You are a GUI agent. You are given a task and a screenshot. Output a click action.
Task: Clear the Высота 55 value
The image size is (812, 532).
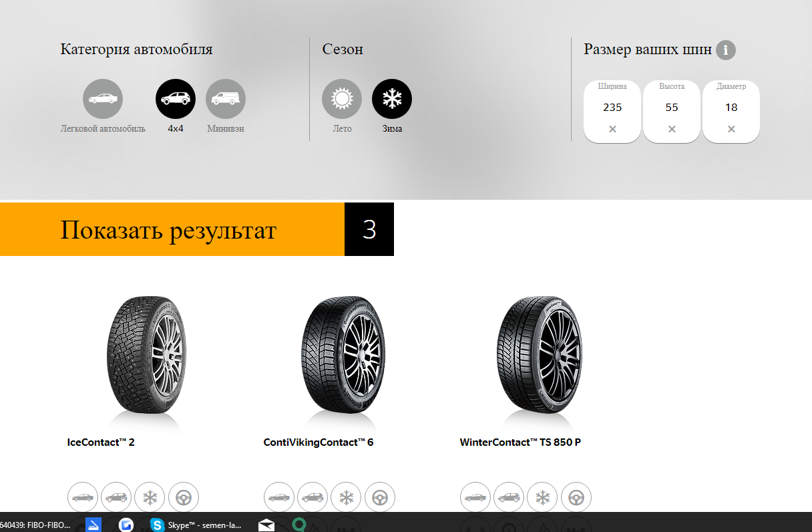pyautogui.click(x=672, y=129)
